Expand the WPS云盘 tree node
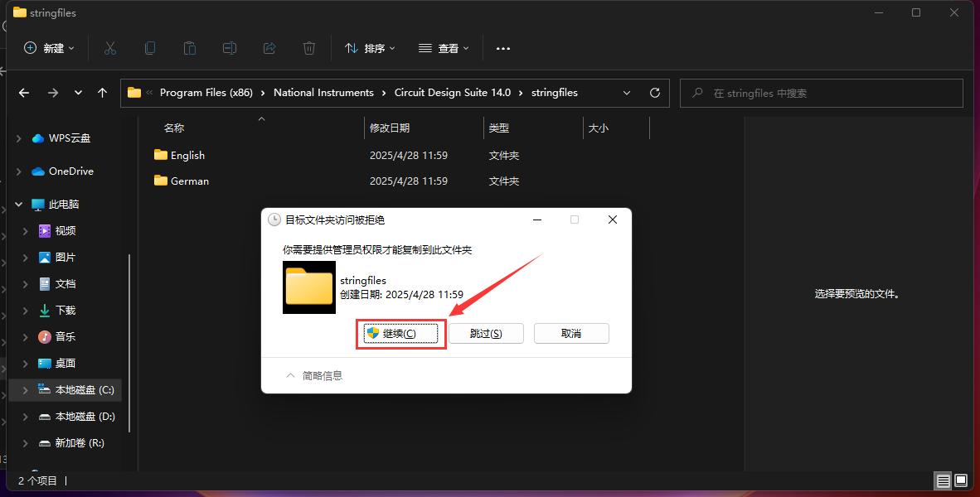Image resolution: width=980 pixels, height=497 pixels. point(19,138)
